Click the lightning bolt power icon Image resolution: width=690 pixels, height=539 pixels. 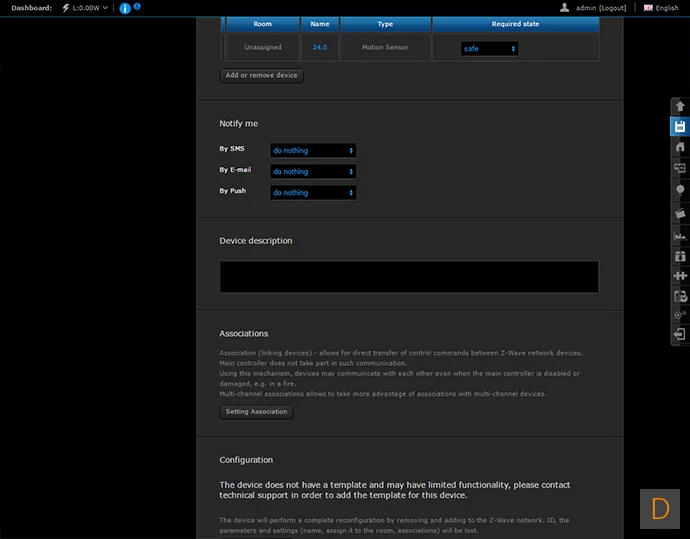point(66,8)
